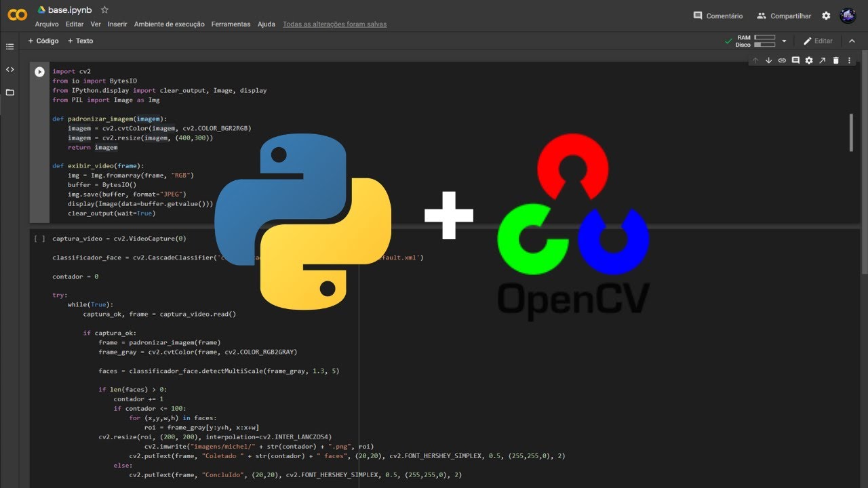Run the captura_video cell via brackets

coord(39,239)
